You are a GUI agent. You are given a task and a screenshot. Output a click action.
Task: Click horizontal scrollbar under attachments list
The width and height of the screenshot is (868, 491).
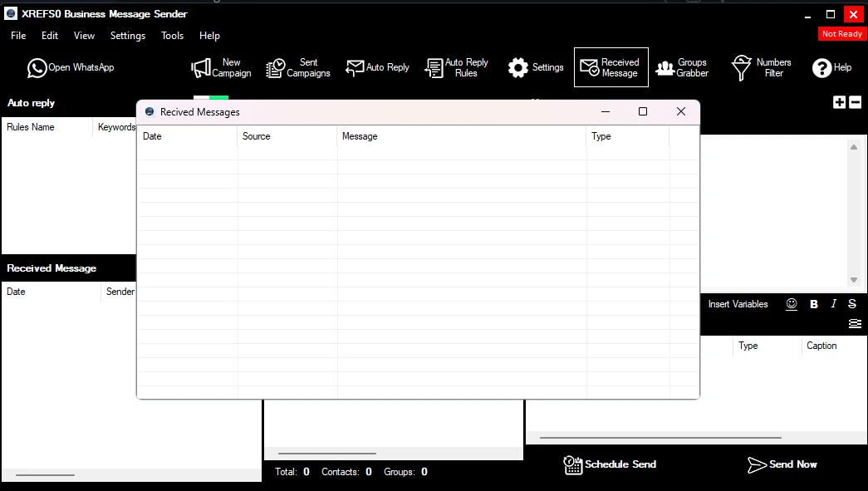[660, 438]
